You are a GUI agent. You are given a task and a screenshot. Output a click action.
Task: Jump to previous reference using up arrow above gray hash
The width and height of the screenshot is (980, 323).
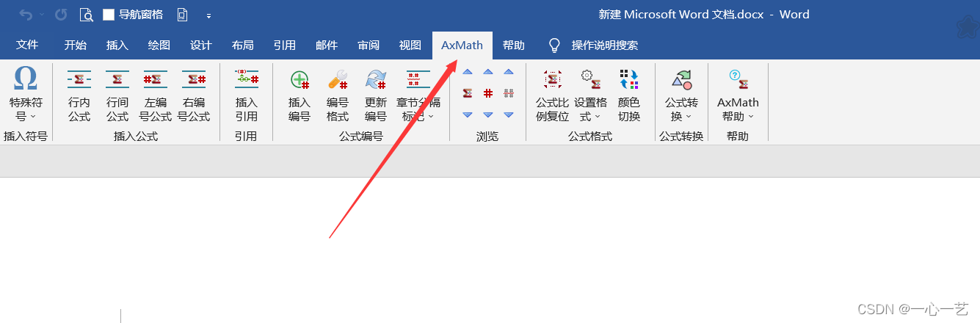509,72
